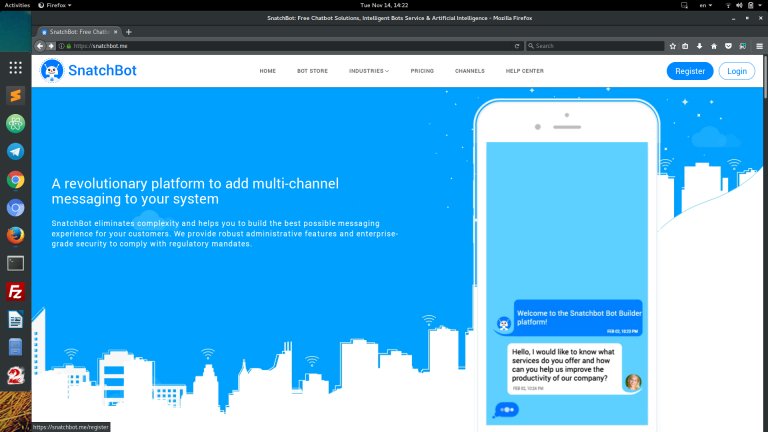
Task: Open the 'en' keyboard language dropdown
Action: click(705, 5)
